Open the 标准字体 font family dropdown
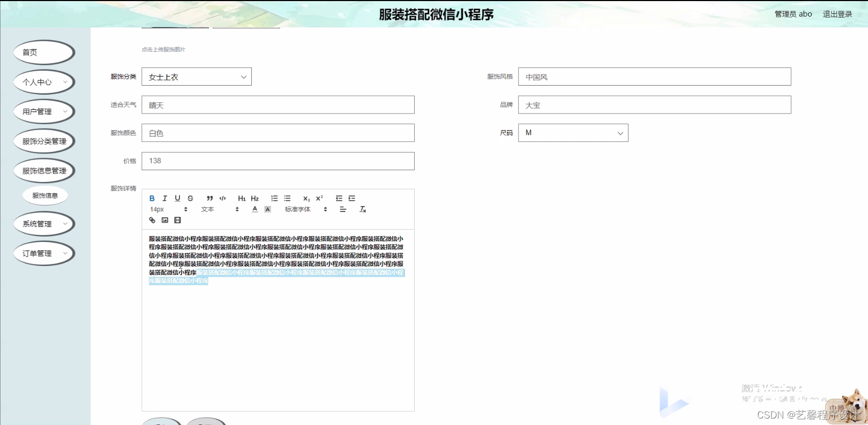The width and height of the screenshot is (868, 425). point(306,209)
